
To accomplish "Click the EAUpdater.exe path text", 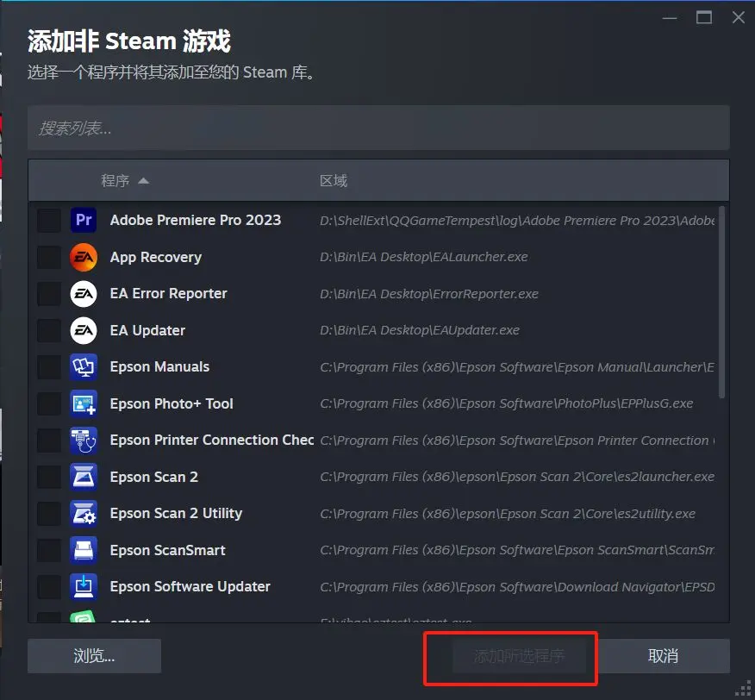I will pyautogui.click(x=420, y=330).
